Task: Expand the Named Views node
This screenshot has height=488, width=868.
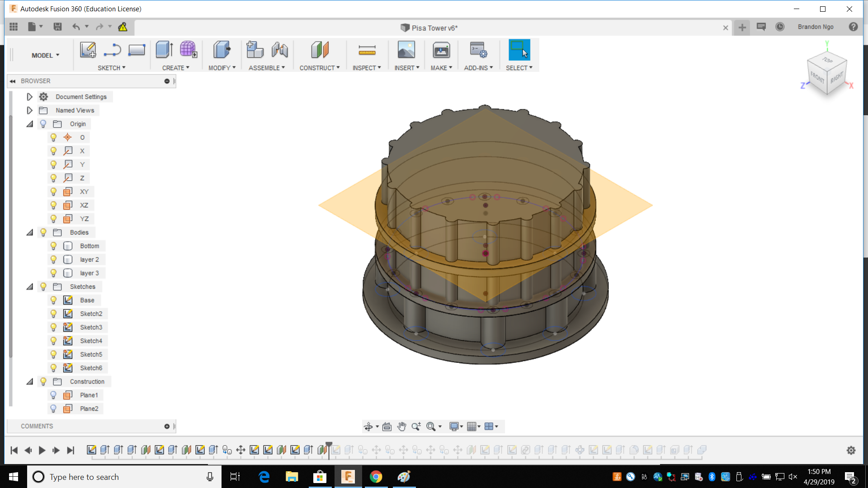Action: [x=29, y=110]
